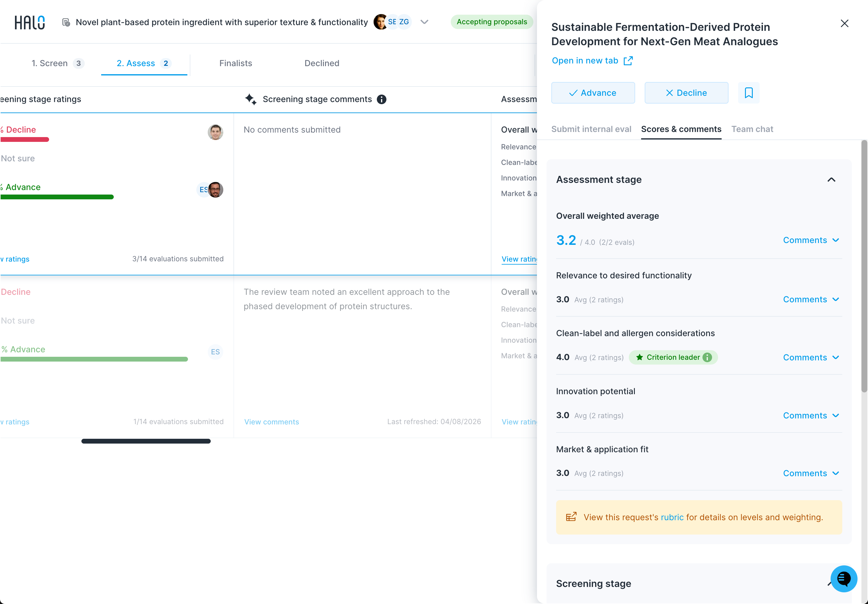Click the rubric chart icon in yellow banner
The width and height of the screenshot is (868, 604).
tap(571, 517)
